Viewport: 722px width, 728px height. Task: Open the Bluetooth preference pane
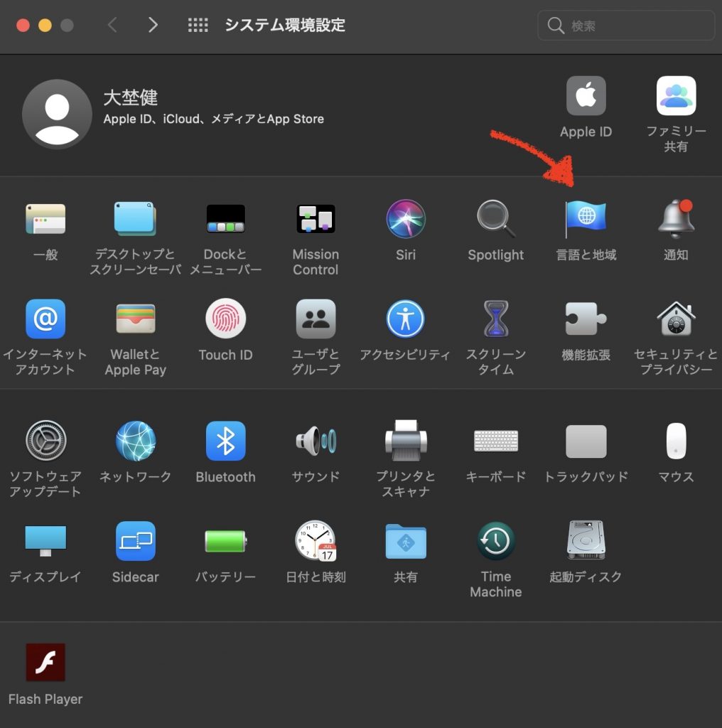click(x=225, y=441)
